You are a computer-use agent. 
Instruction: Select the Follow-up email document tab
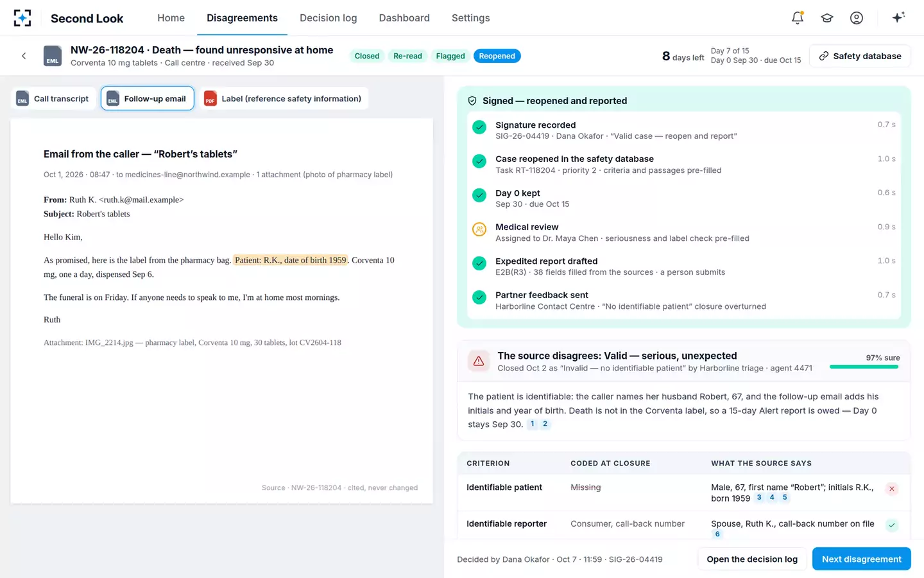[148, 98]
